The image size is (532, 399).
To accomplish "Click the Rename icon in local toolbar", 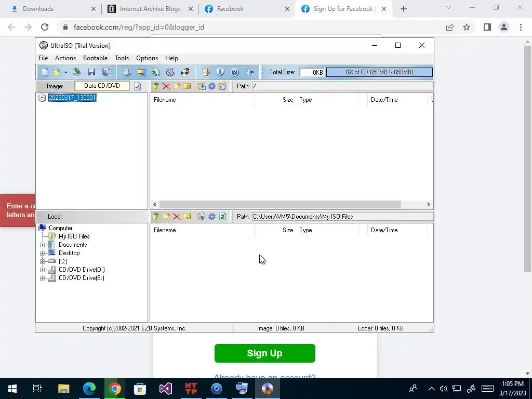I will (187, 217).
